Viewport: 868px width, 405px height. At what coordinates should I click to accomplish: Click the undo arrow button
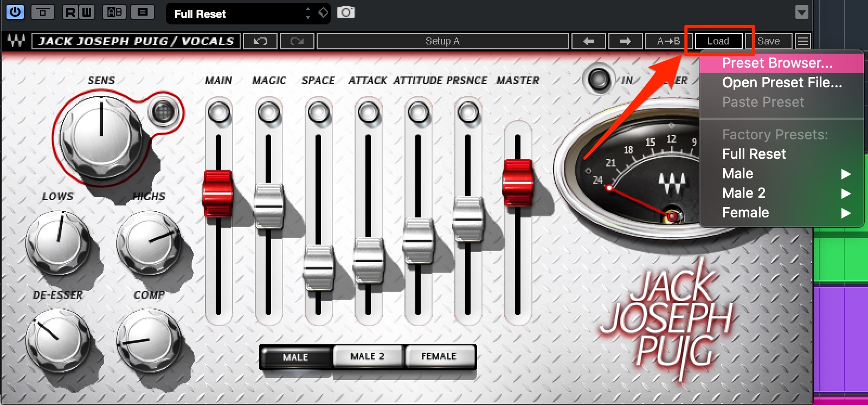[260, 41]
